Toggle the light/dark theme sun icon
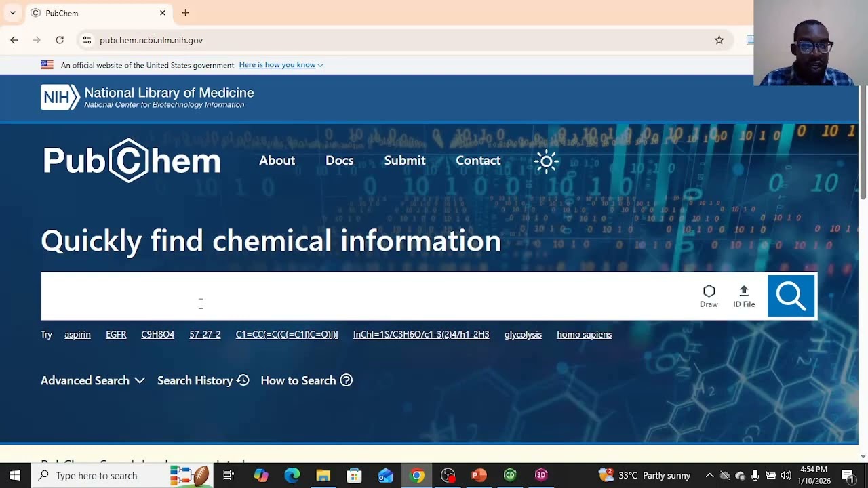 (x=547, y=161)
